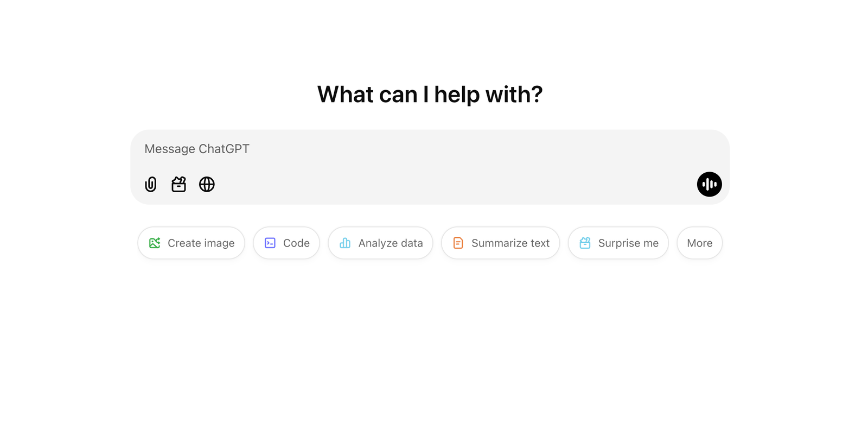This screenshot has width=868, height=435.
Task: Click the "What can I help with?" heading
Action: pos(430,94)
